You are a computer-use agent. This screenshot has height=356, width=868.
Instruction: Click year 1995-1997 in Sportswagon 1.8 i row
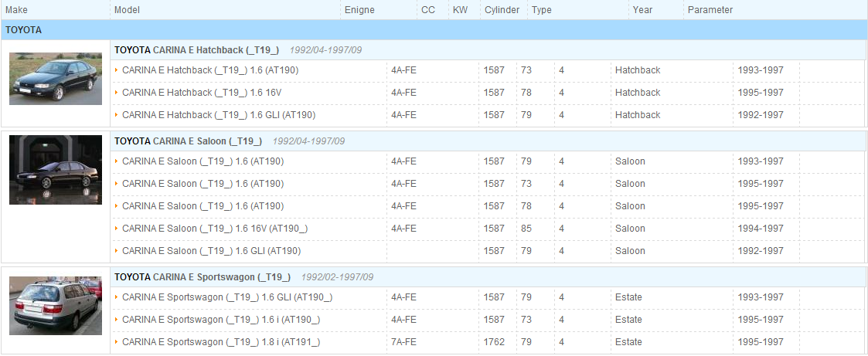coord(761,342)
